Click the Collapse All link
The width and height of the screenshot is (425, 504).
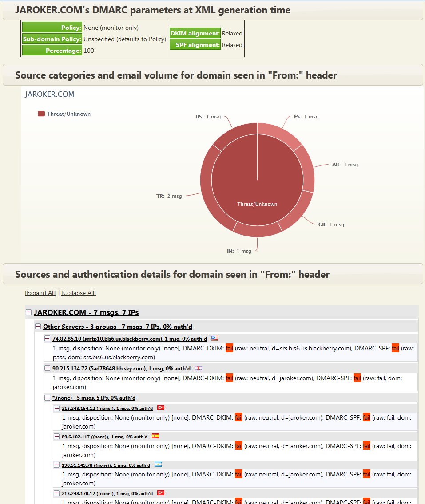[79, 293]
